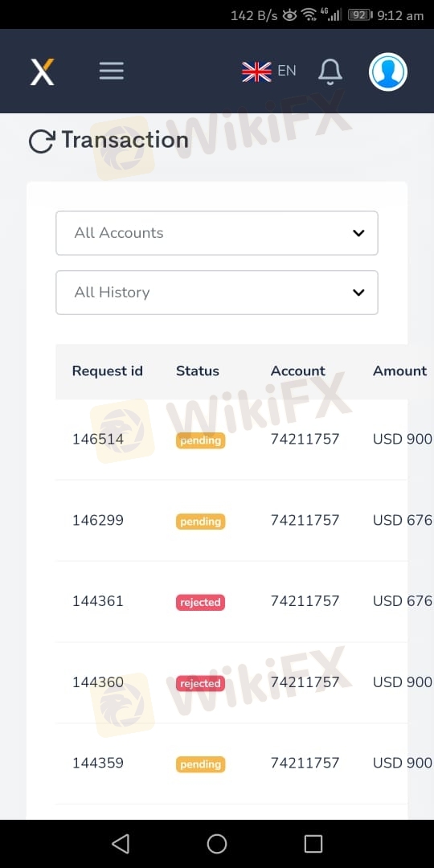Viewport: 434px width, 868px height.
Task: Tap the Android back button
Action: [x=121, y=844]
